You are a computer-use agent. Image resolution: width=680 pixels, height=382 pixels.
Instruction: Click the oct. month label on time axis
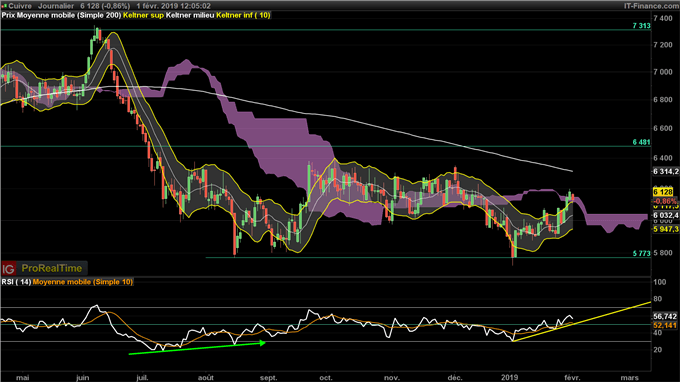pos(326,378)
